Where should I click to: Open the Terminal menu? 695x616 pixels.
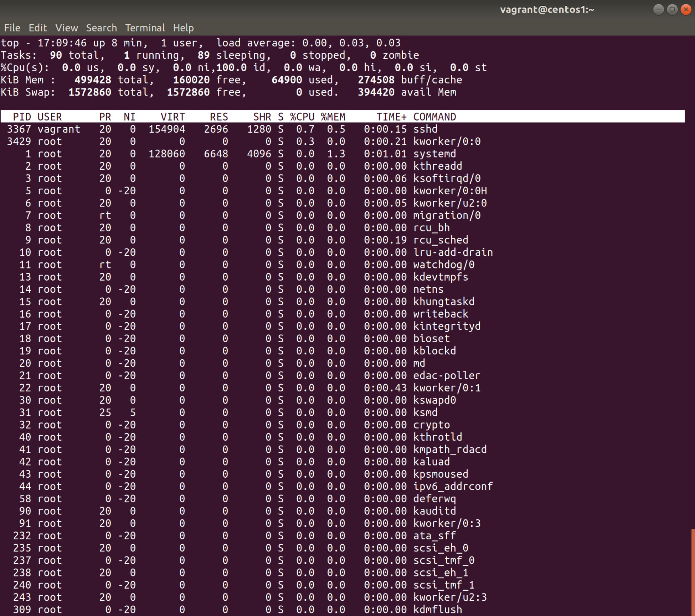(x=145, y=28)
